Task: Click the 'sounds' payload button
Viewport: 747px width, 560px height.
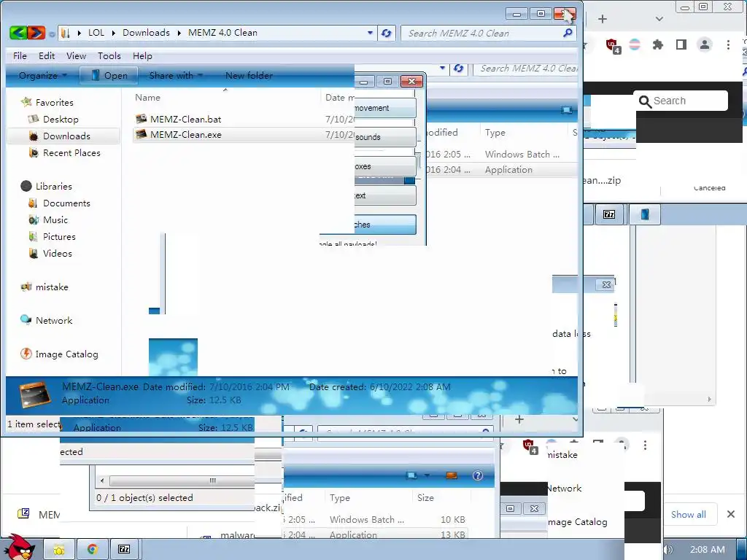Action: click(385, 137)
